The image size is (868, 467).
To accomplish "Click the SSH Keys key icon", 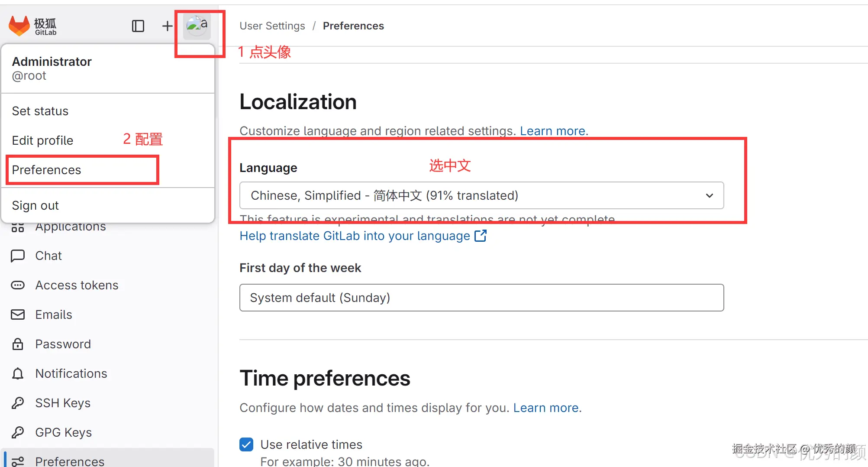I will [x=18, y=403].
